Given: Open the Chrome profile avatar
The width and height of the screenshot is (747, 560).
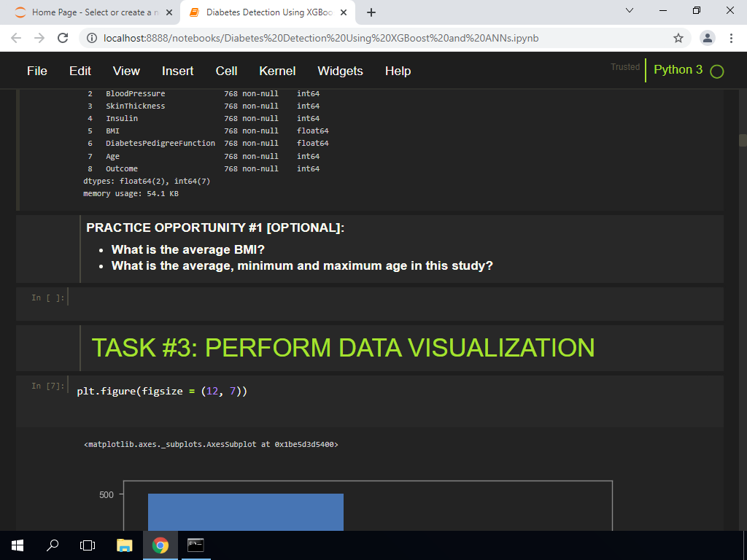Looking at the screenshot, I should click(708, 38).
